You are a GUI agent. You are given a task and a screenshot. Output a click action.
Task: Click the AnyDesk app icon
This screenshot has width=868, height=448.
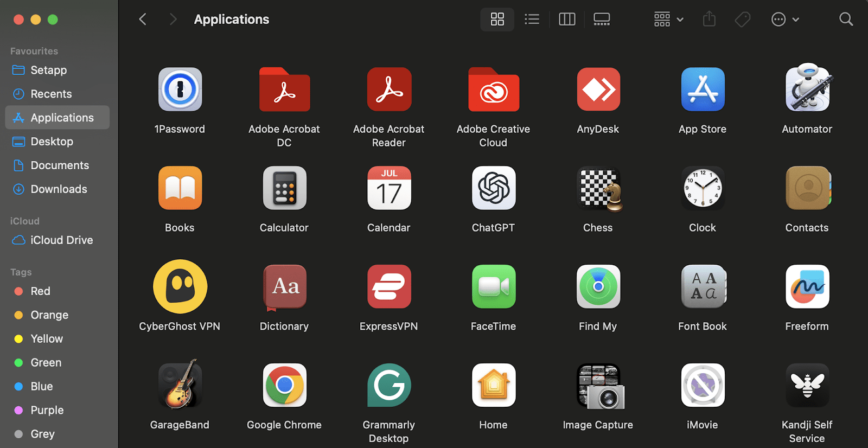598,89
